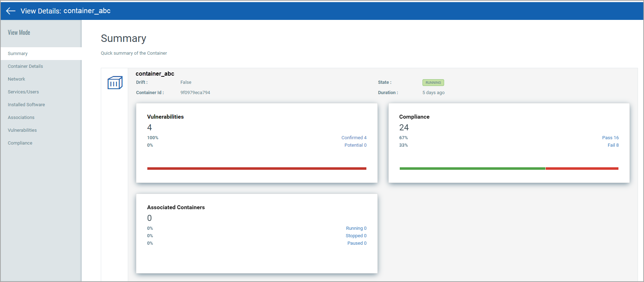Click the RUNNING state badge
The height and width of the screenshot is (282, 644).
click(433, 83)
